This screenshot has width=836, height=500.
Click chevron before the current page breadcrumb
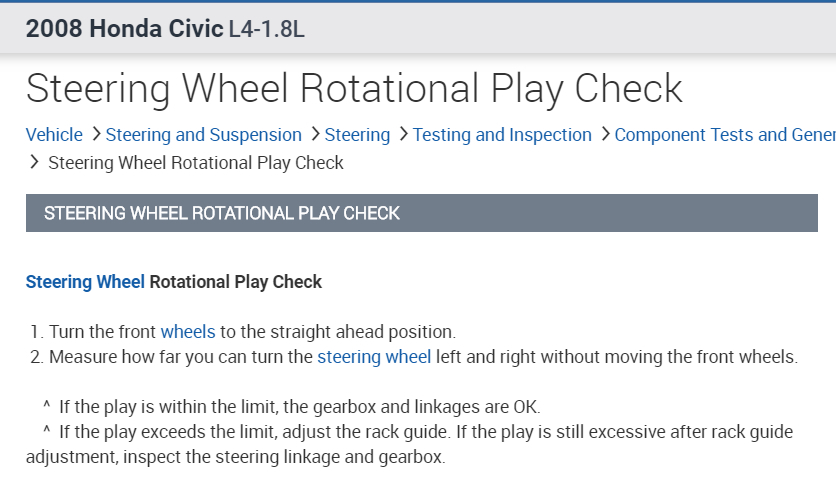[x=35, y=162]
